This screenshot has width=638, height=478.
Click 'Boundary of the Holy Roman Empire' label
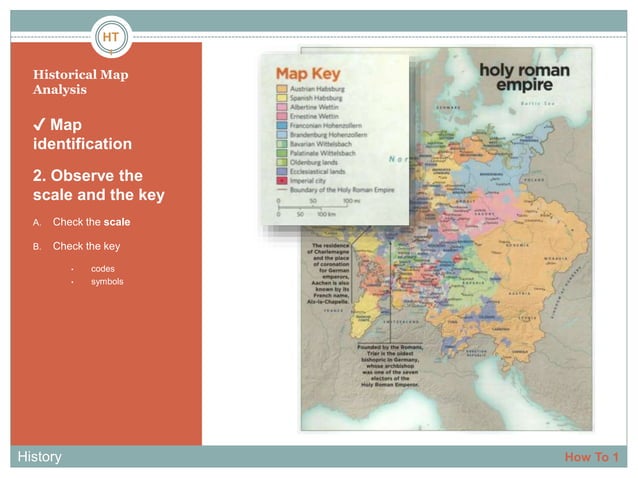coord(342,190)
